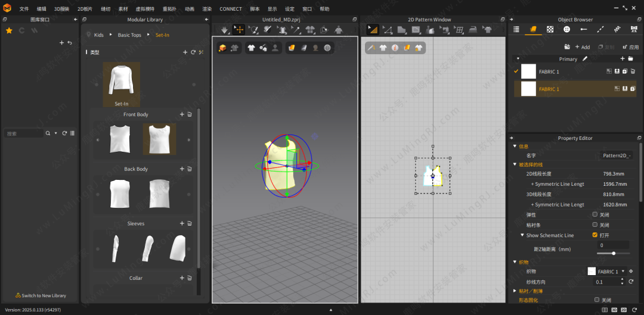This screenshot has width=644, height=315.
Task: Select the Edit Pattern tool in 2D toolbar
Action: (388, 30)
